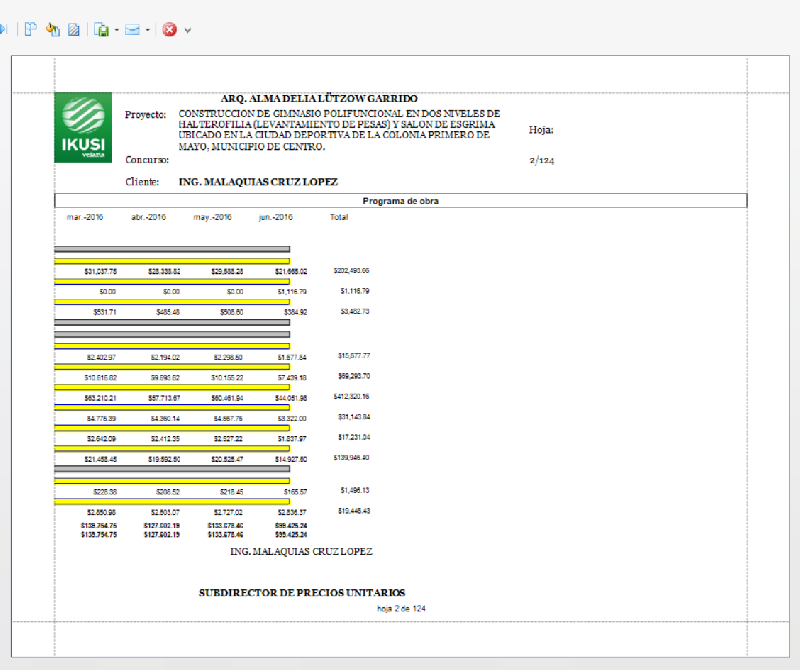Select the 'Programa de obra' title bar
The height and width of the screenshot is (670, 800).
coord(400,201)
